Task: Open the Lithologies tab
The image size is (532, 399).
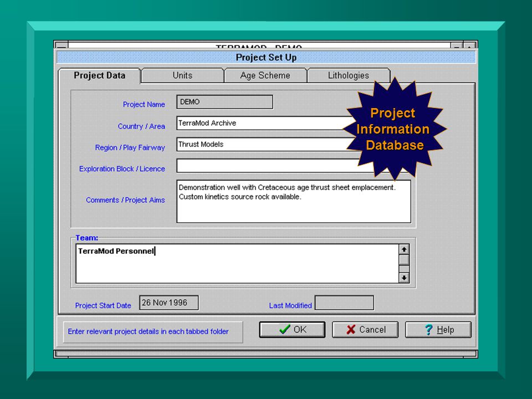Action: 349,75
